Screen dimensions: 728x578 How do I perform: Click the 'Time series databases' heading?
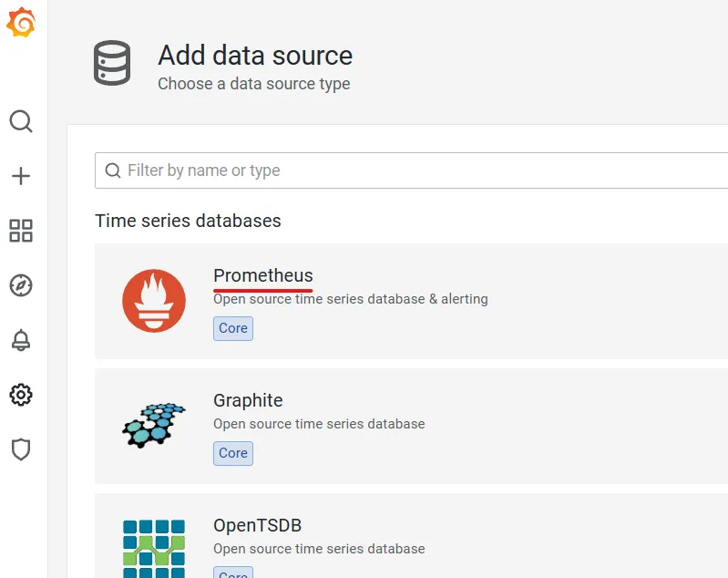pos(188,221)
